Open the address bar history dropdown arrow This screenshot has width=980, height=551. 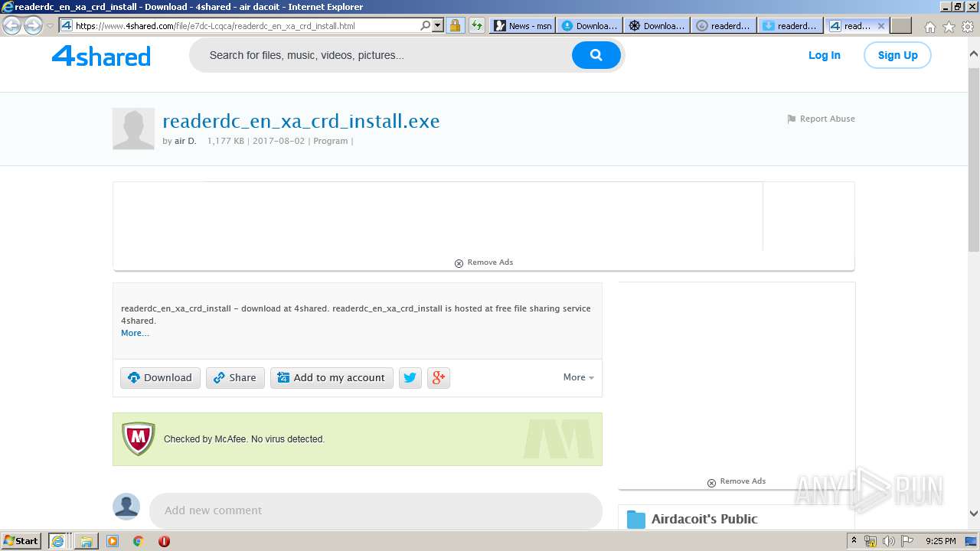438,25
